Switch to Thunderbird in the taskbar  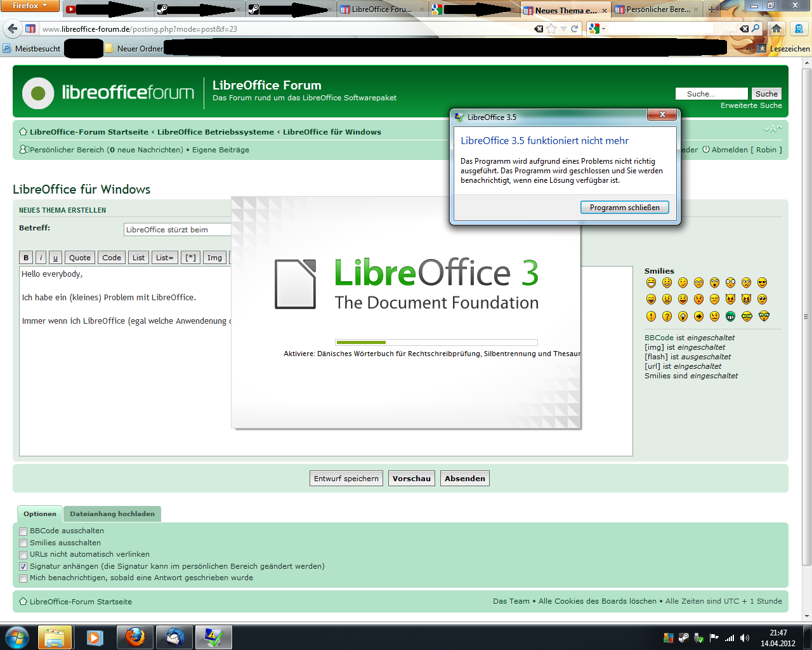(174, 637)
